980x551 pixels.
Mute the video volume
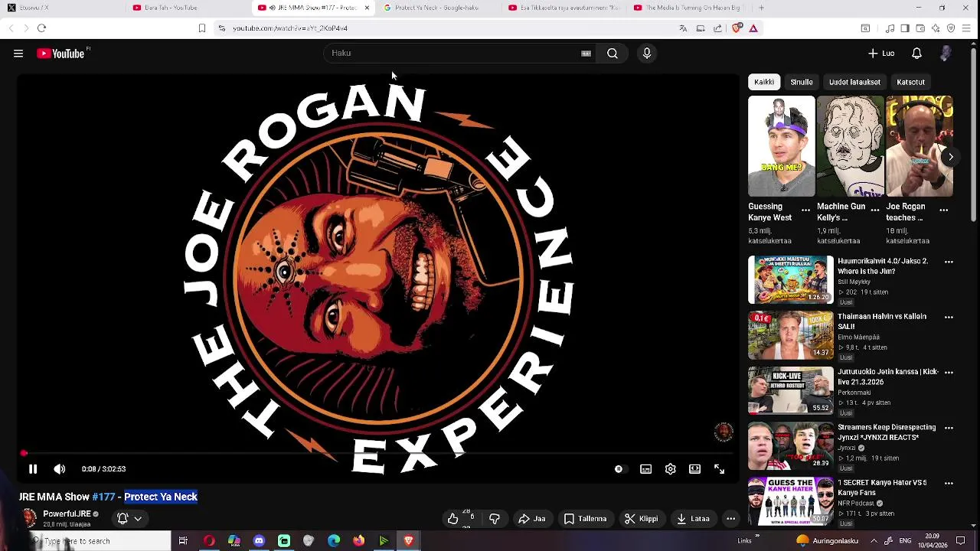(59, 469)
